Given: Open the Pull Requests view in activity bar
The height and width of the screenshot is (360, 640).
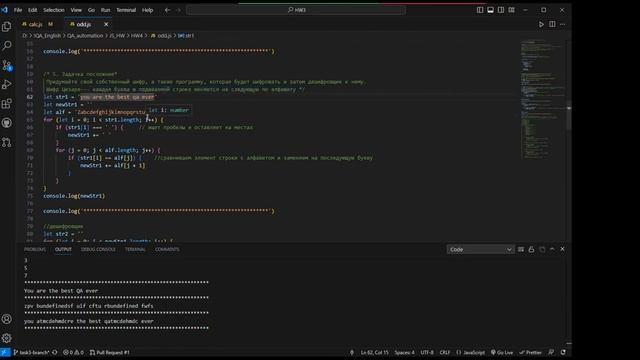Looking at the screenshot, I should 7,142.
